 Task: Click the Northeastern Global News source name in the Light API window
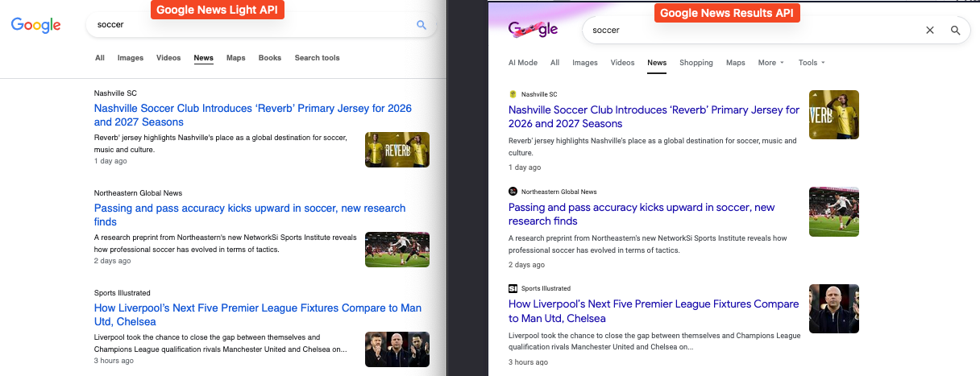pos(138,193)
